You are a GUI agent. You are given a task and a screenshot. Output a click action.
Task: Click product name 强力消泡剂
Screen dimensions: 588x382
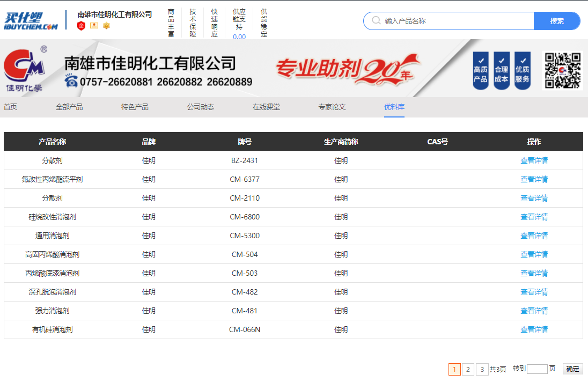tap(52, 311)
